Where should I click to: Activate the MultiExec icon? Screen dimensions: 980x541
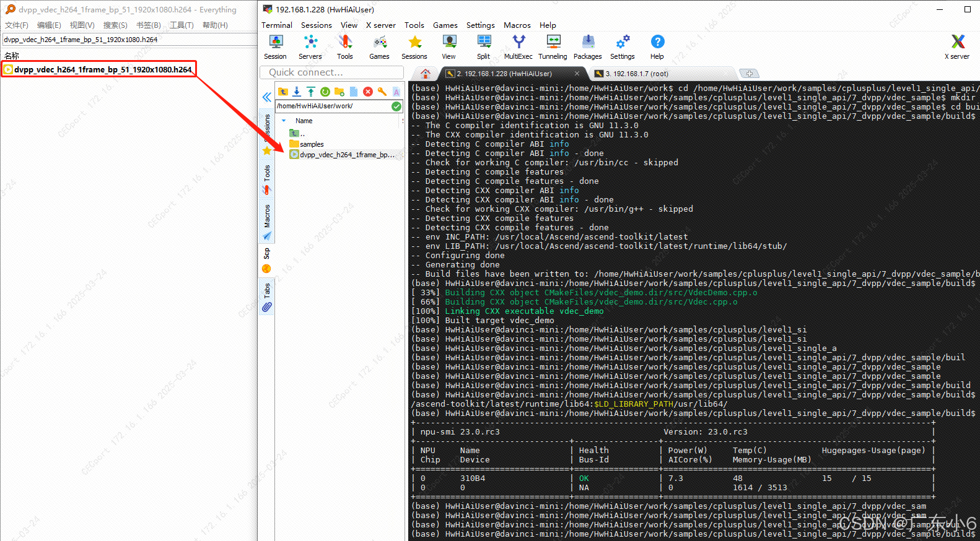(x=518, y=47)
